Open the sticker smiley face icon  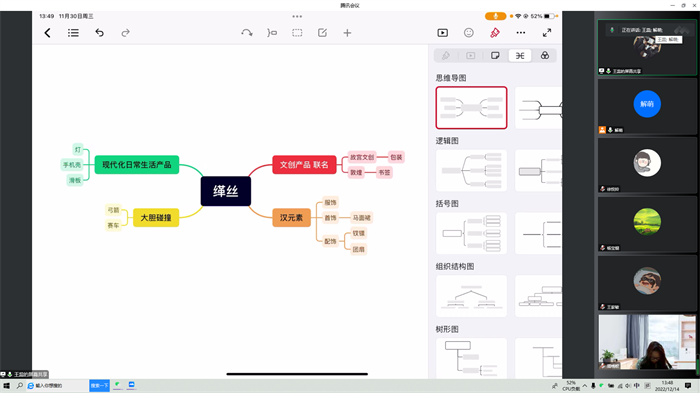click(x=468, y=33)
